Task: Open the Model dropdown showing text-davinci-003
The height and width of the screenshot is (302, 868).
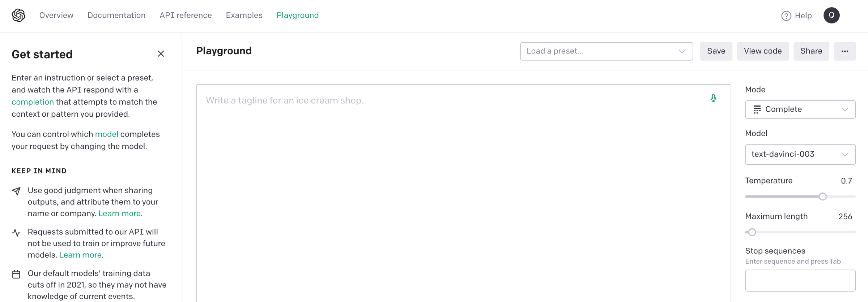Action: click(800, 154)
